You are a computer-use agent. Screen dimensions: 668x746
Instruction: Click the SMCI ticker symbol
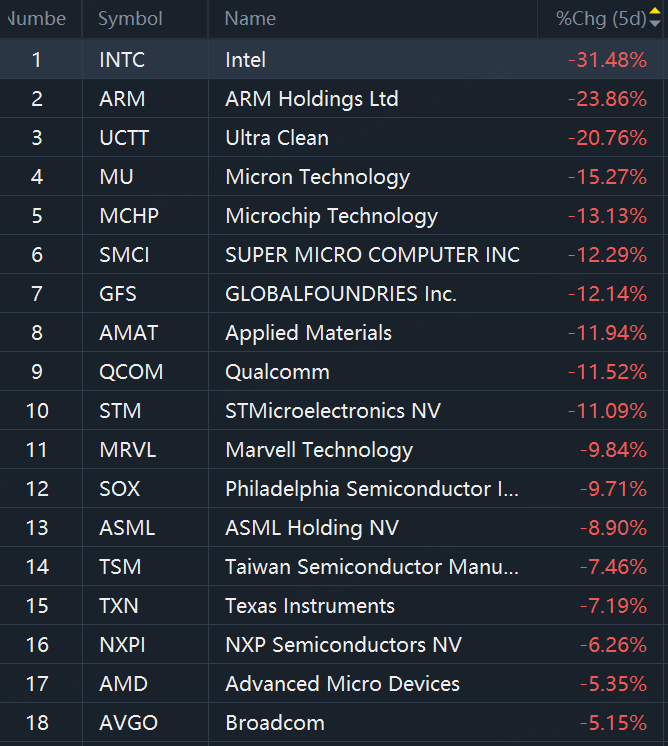124,255
